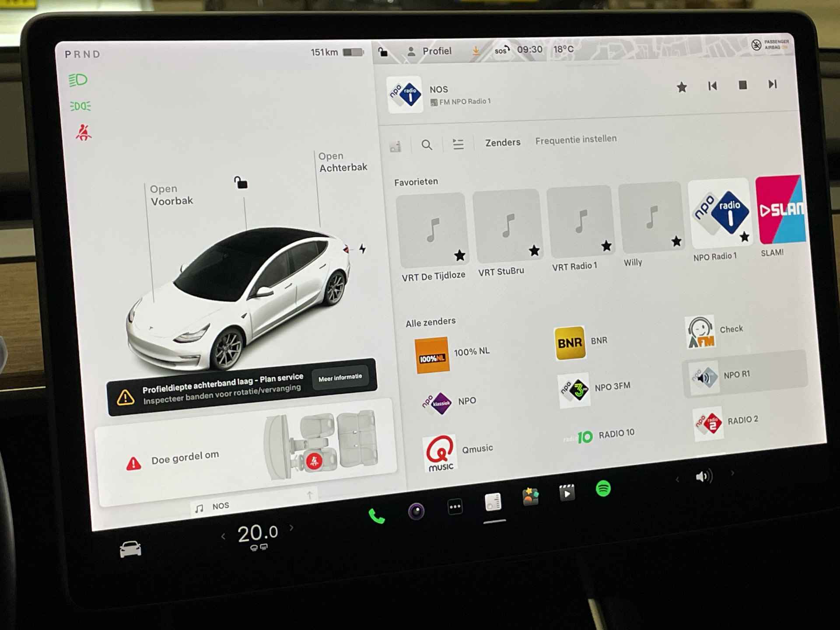The height and width of the screenshot is (630, 840).
Task: Adjust volume slider at bottom right
Action: click(x=703, y=476)
